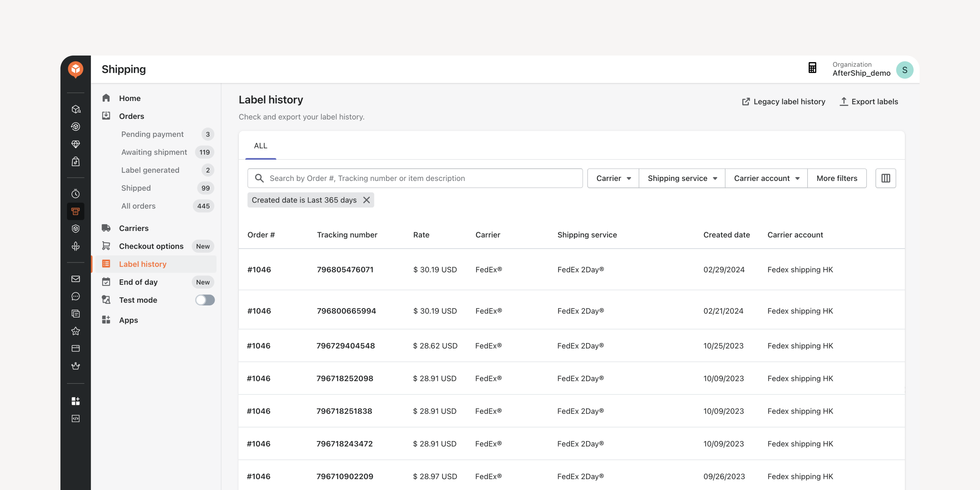Expand the Shipping service filter dropdown

[682, 178]
